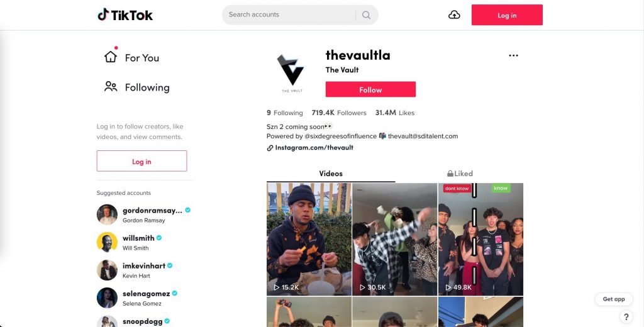Switch to the locked Liked tab

pyautogui.click(x=460, y=174)
